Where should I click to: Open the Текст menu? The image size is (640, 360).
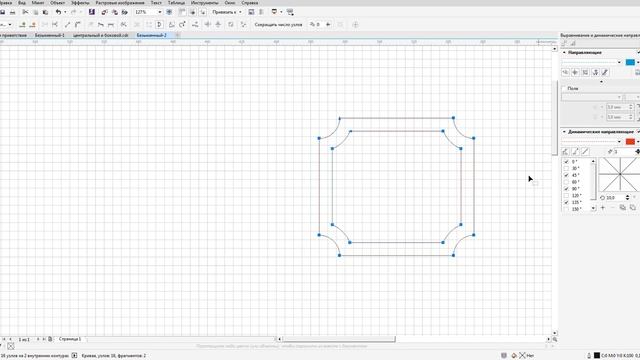(x=156, y=3)
